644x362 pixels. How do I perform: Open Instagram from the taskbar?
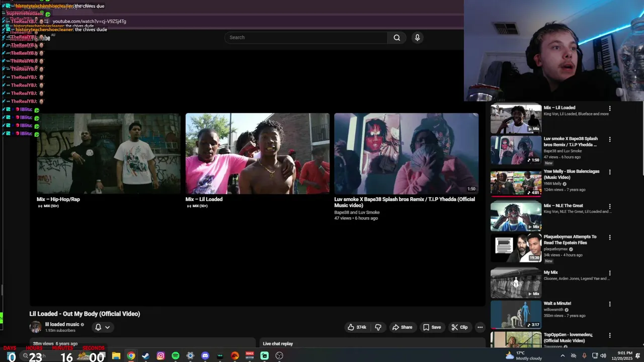(160, 356)
